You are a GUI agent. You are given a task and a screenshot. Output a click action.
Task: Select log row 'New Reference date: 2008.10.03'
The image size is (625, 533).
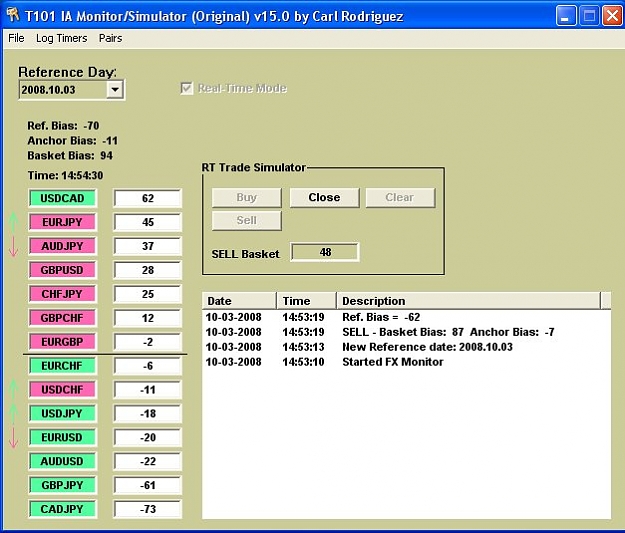tap(406, 347)
